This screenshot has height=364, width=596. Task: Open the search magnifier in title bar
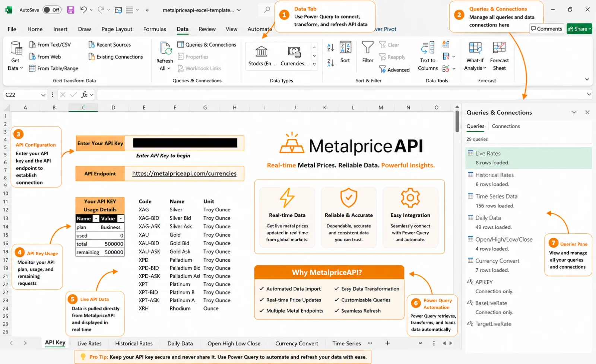click(x=267, y=10)
